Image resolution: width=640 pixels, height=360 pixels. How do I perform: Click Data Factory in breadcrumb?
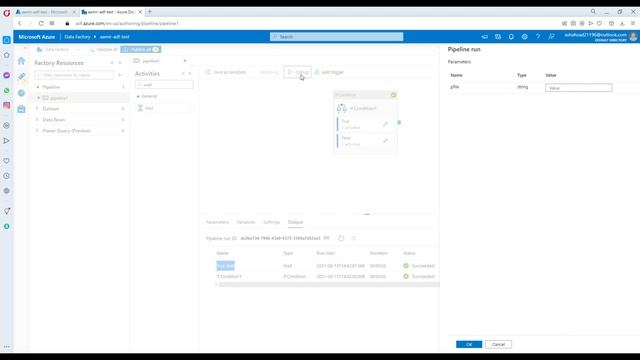tap(77, 37)
